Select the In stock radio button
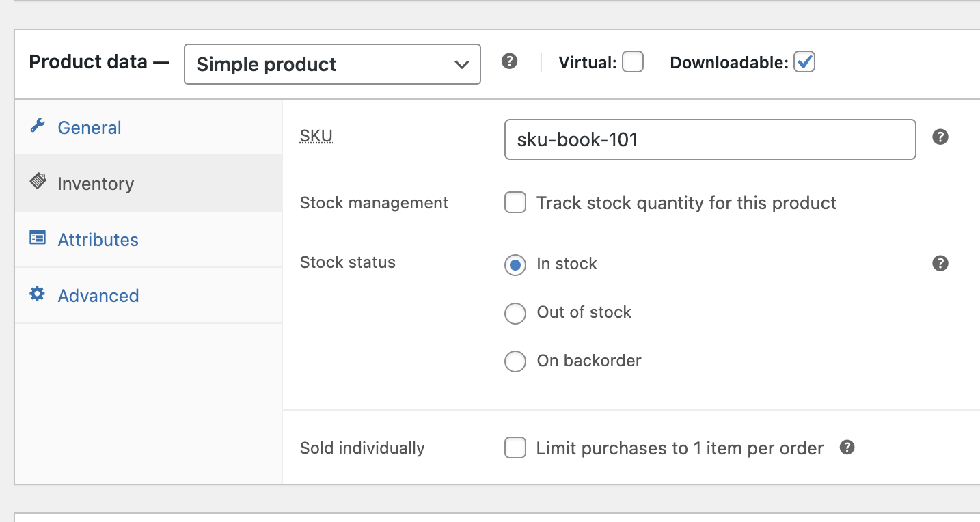Viewport: 980px width, 522px height. point(515,264)
